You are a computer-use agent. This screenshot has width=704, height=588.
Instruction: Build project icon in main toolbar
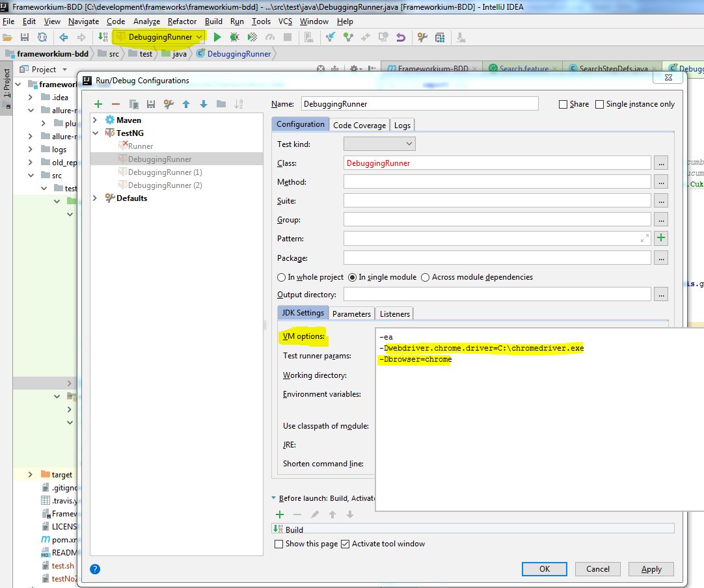[103, 37]
